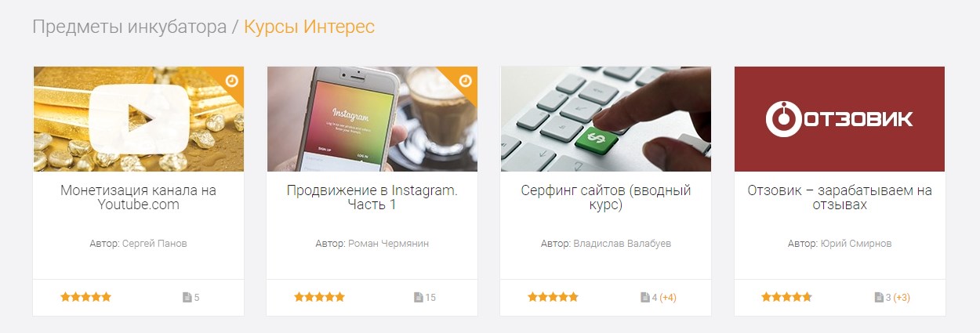Select the Instagram phone thumbnail image
The image size is (980, 333).
pyautogui.click(x=372, y=119)
